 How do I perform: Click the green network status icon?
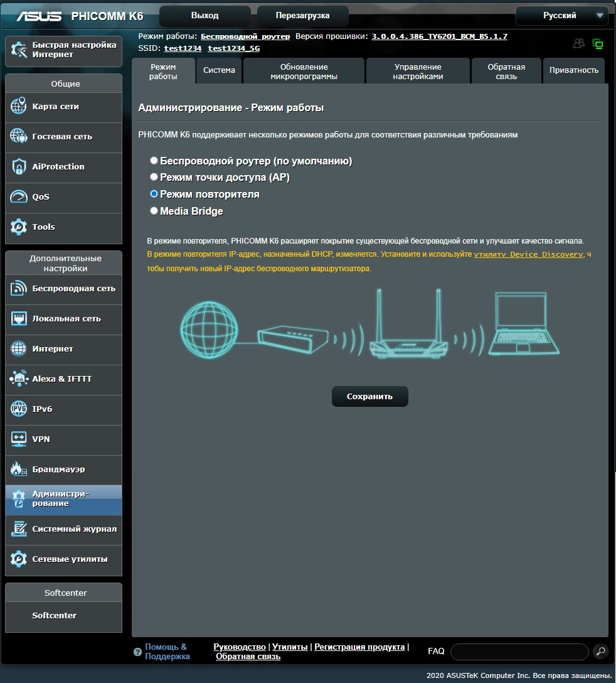pyautogui.click(x=598, y=44)
